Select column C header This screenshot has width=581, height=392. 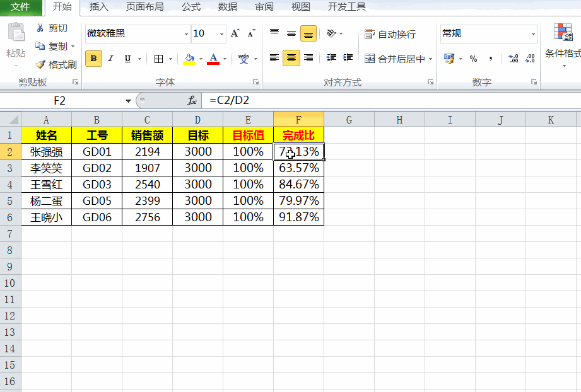147,119
